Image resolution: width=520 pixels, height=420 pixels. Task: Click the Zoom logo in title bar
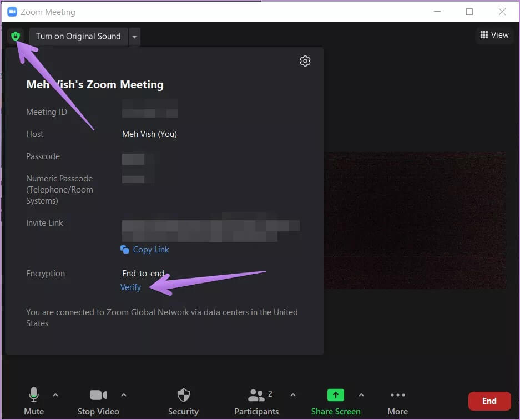tap(12, 12)
